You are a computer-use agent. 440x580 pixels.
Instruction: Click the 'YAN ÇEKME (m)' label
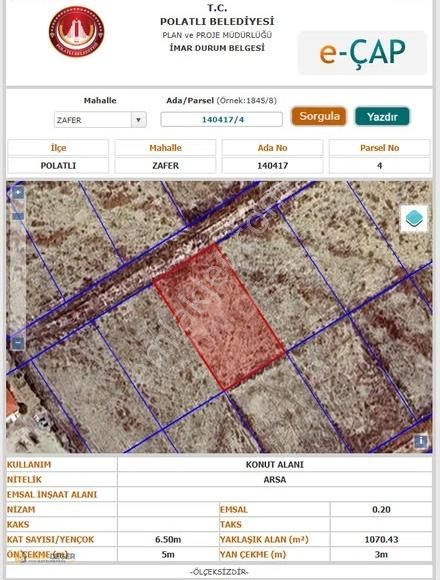tap(253, 554)
